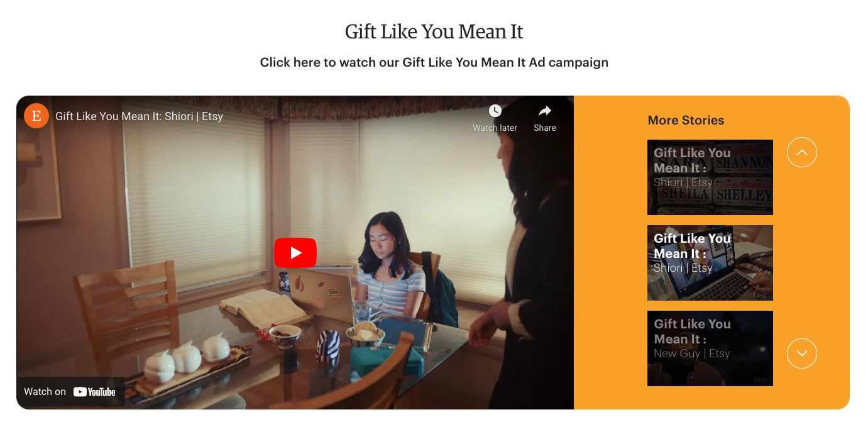Show previous stories with the up chevron
The image size is (868, 434).
[x=802, y=152]
